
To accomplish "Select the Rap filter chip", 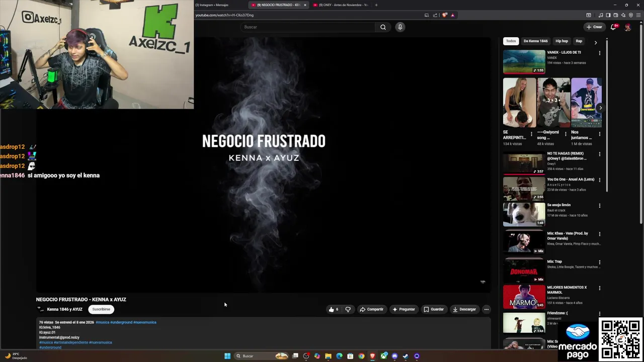I will click(579, 41).
